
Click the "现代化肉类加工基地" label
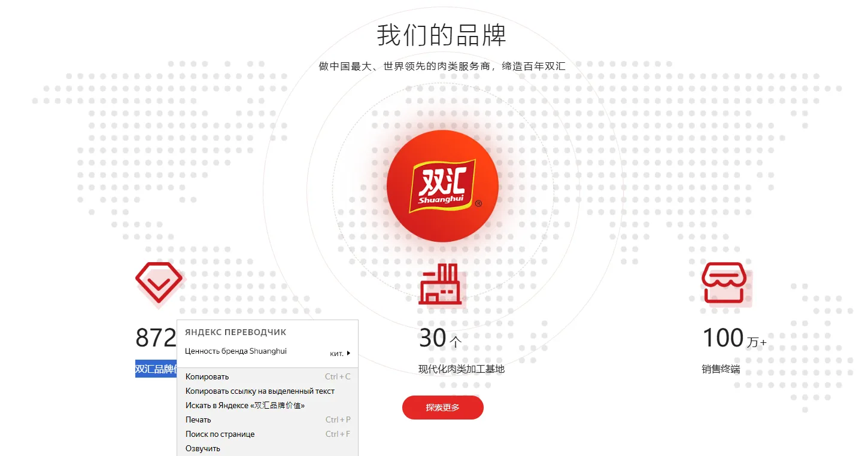tap(461, 369)
